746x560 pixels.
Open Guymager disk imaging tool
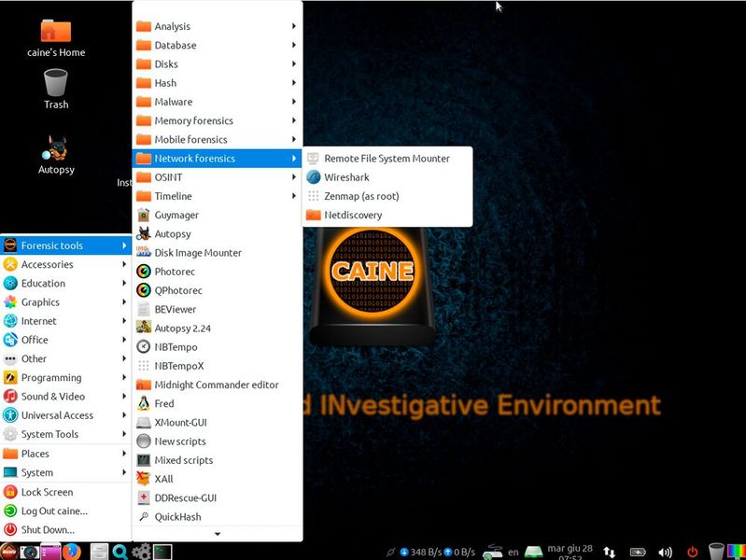(176, 215)
